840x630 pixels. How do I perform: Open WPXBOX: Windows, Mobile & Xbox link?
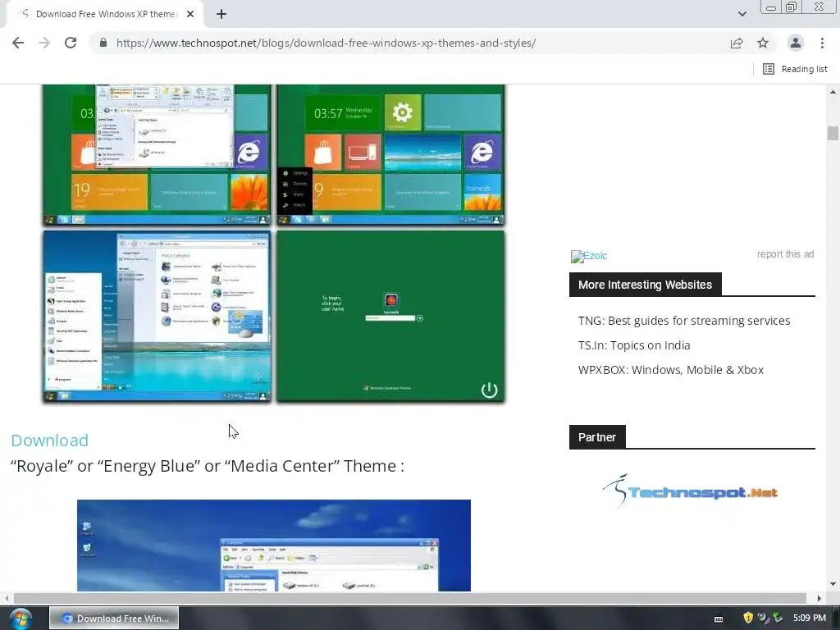[671, 370]
